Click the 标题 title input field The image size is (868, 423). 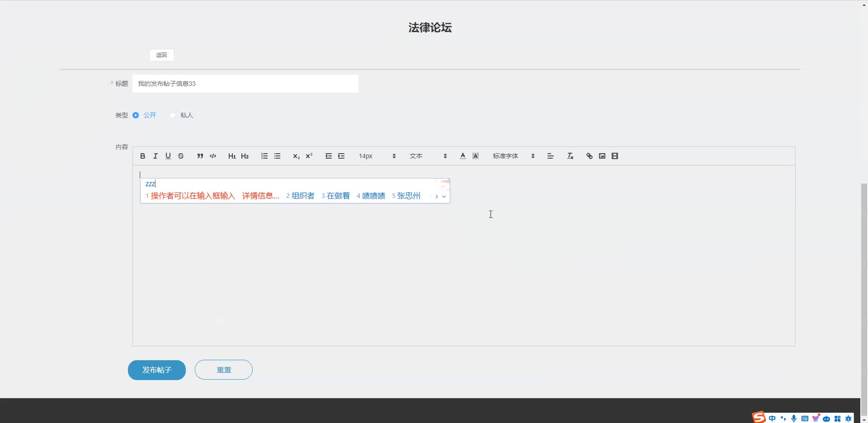coord(245,84)
